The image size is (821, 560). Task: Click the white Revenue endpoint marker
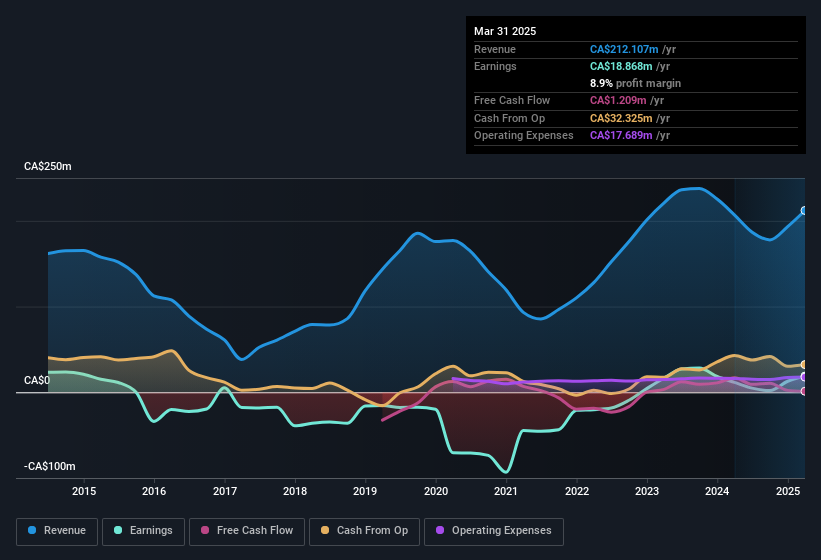pyautogui.click(x=804, y=211)
